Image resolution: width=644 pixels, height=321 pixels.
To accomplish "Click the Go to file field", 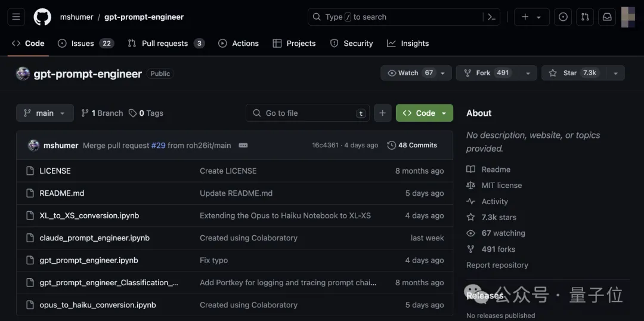I will [308, 113].
